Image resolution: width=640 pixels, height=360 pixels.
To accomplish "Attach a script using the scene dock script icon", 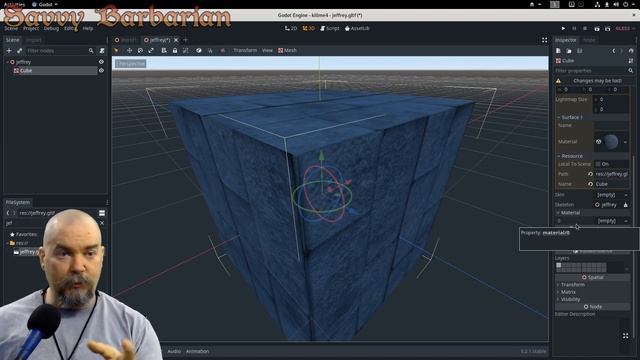I will [x=102, y=51].
